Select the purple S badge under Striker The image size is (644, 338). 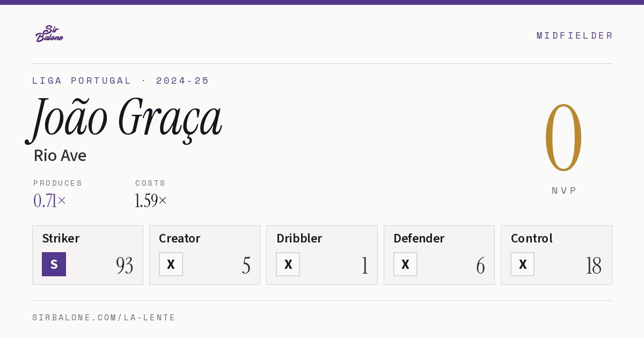click(54, 264)
